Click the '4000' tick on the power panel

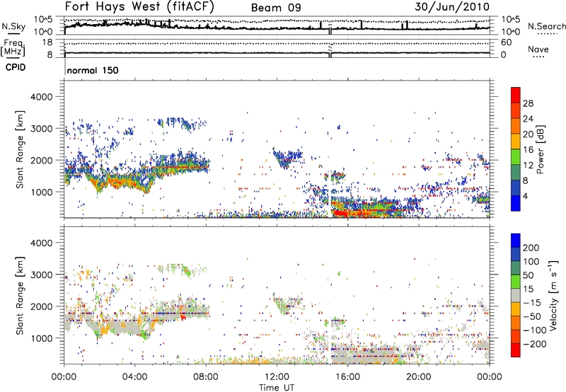(41, 97)
